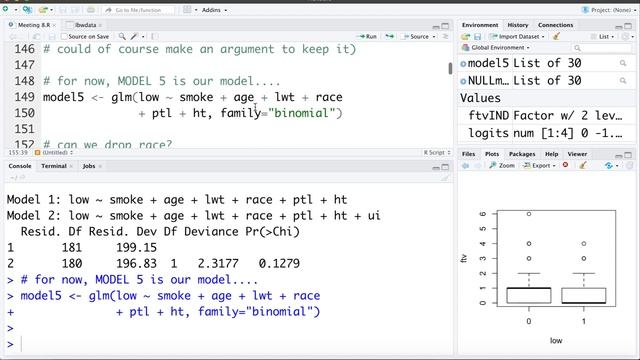The width and height of the screenshot is (640, 360).
Task: Clear all plots with the broom icon
Action: pos(583,165)
